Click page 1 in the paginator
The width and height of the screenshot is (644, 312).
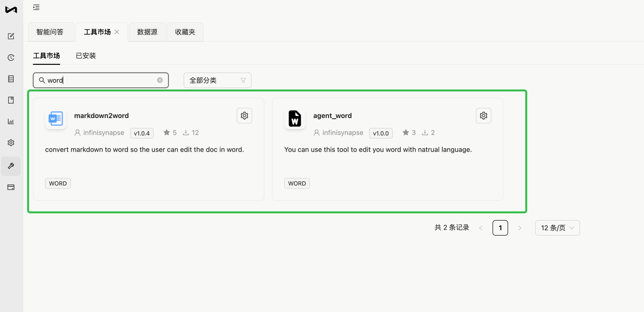pos(500,228)
